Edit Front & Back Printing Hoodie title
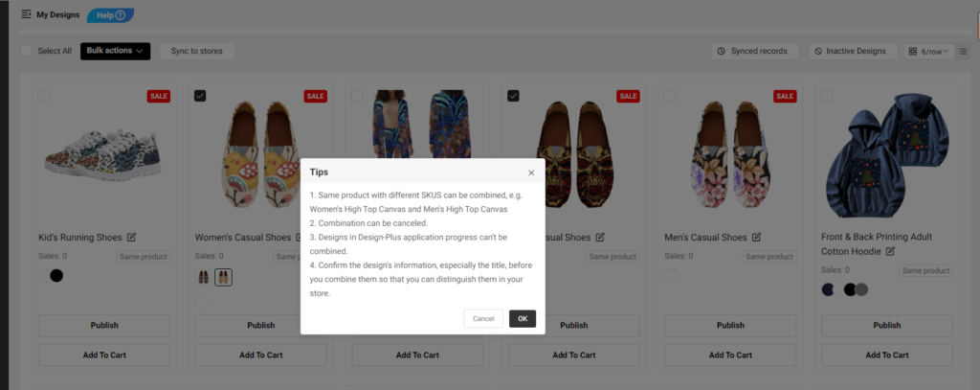Screen dimensions: 980x390 click(890, 251)
